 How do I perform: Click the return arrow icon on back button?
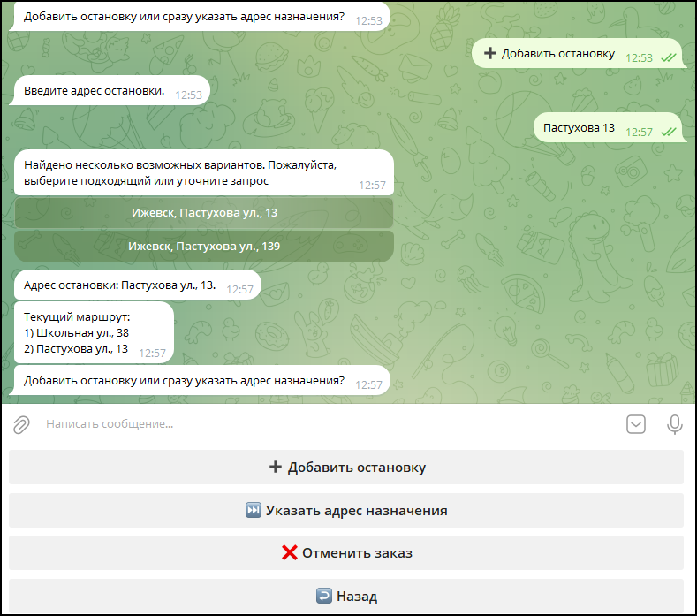point(324,597)
